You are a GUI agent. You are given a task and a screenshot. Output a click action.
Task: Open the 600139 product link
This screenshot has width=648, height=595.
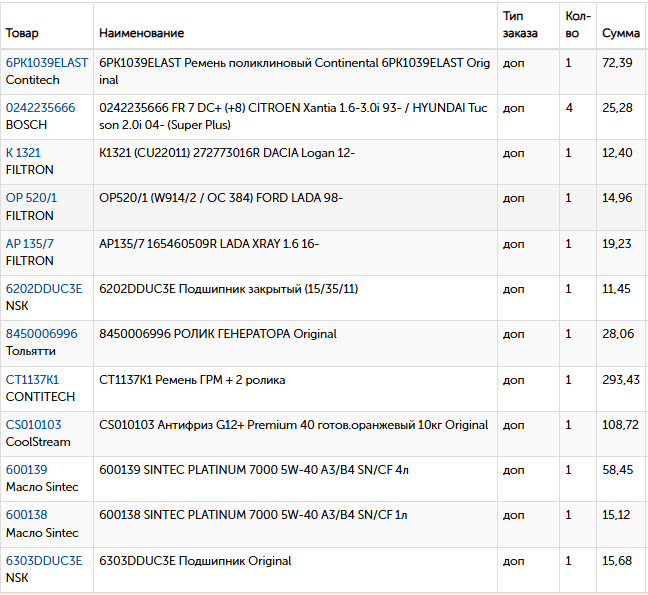[26, 470]
